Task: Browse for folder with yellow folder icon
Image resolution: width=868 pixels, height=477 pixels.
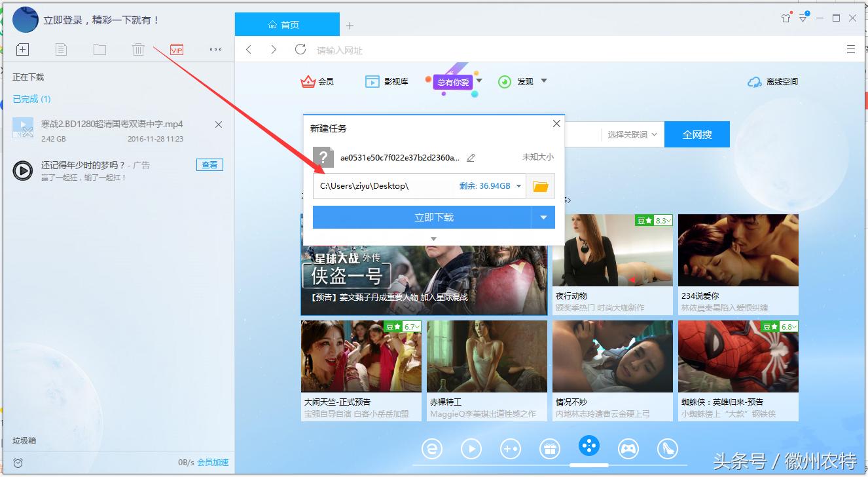Action: pyautogui.click(x=540, y=186)
